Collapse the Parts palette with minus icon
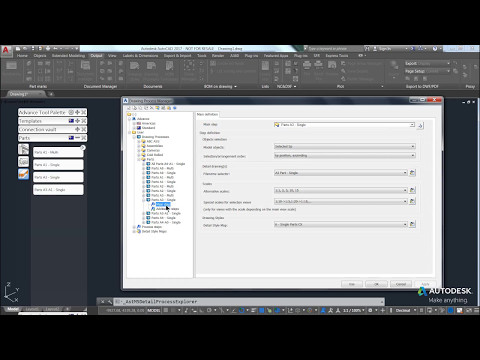The image size is (480, 360). pyautogui.click(x=77, y=138)
